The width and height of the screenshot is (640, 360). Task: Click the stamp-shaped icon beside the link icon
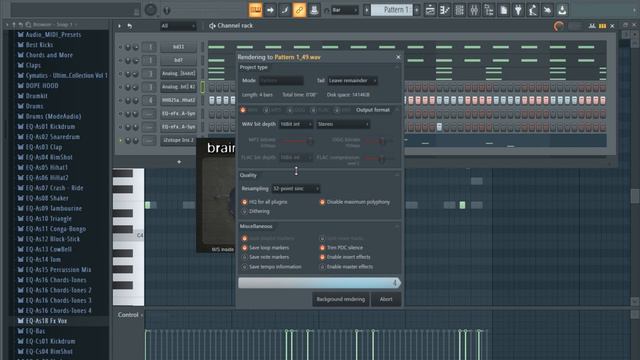(314, 10)
